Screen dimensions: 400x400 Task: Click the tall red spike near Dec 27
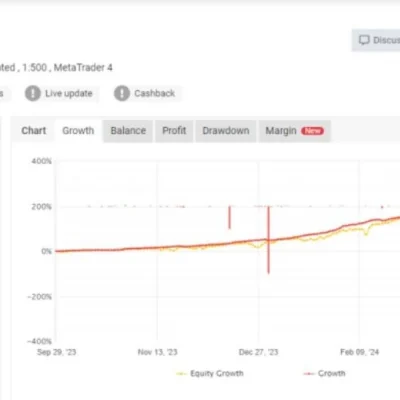click(268, 240)
